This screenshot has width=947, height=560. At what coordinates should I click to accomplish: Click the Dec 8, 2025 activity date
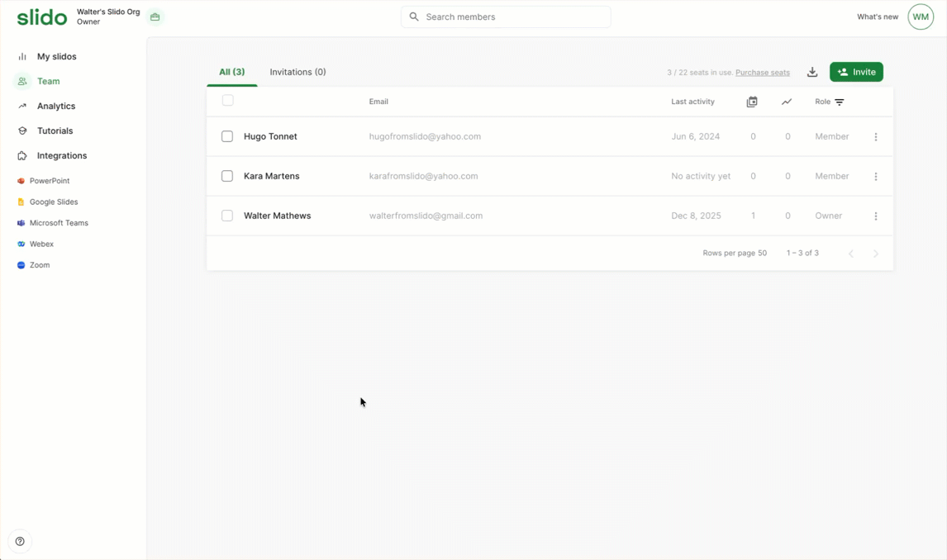click(x=697, y=216)
